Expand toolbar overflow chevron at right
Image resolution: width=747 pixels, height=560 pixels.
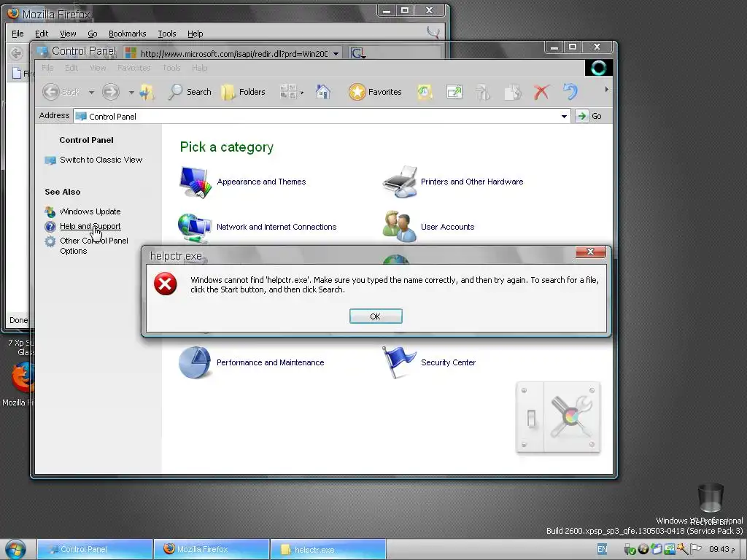pyautogui.click(x=606, y=89)
